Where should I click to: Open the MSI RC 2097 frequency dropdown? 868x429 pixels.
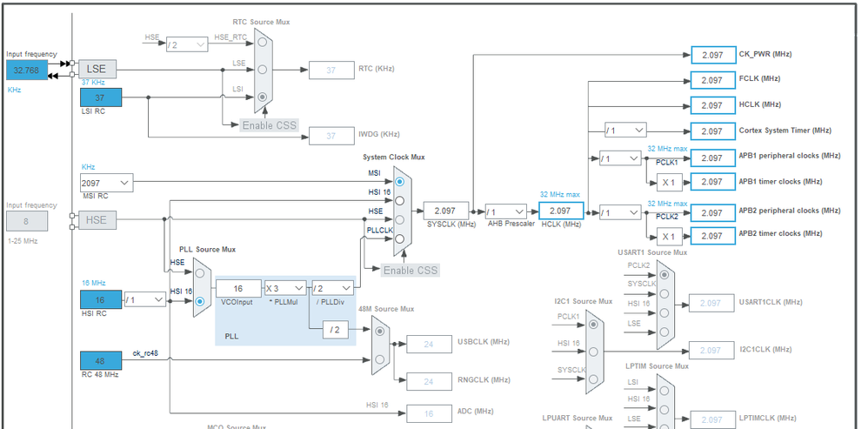coord(107,183)
